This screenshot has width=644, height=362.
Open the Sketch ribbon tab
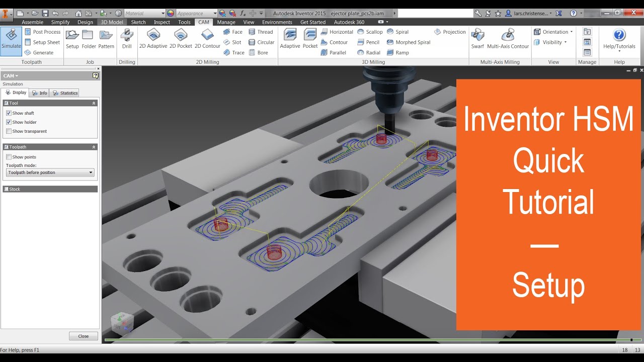tap(138, 22)
